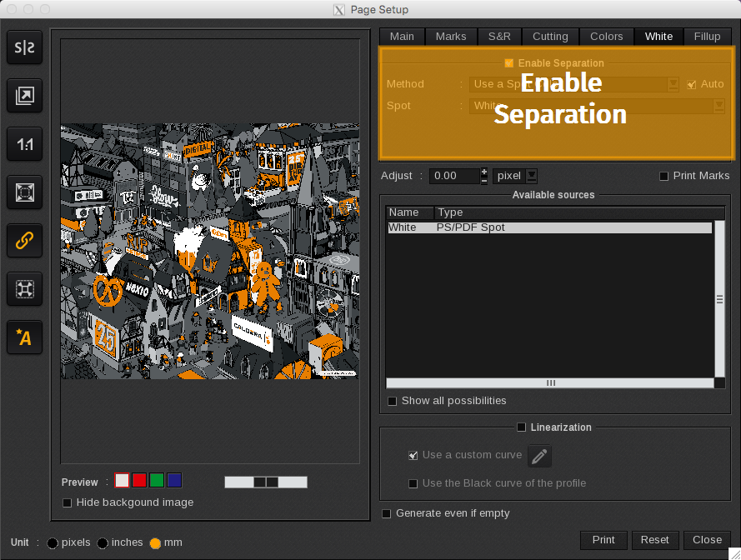Click the Reset button

654,540
